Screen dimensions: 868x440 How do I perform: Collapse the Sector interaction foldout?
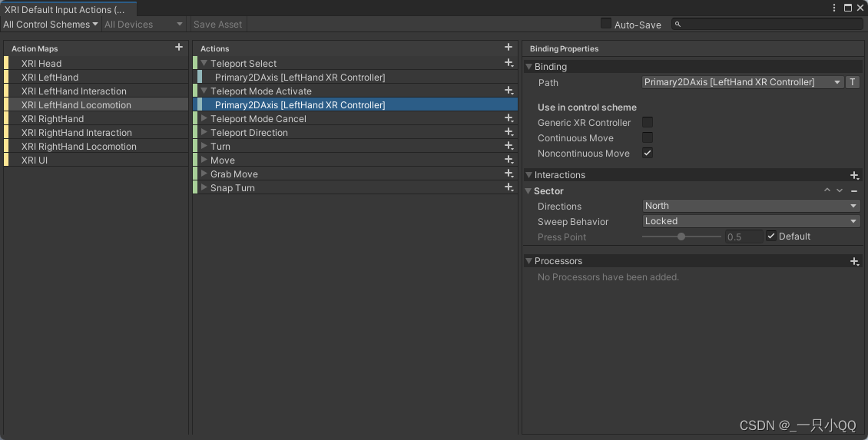click(x=528, y=191)
